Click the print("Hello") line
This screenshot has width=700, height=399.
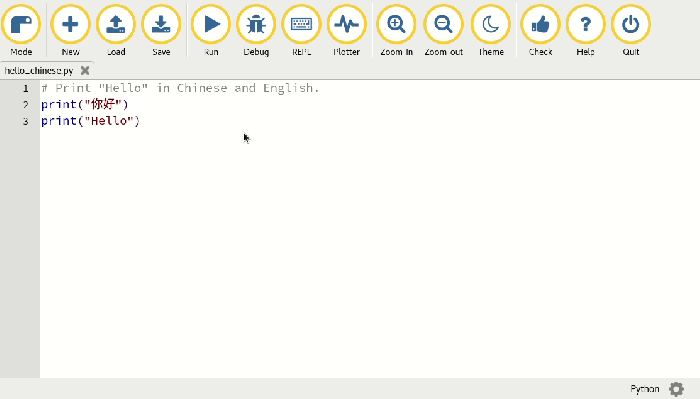[x=91, y=121]
